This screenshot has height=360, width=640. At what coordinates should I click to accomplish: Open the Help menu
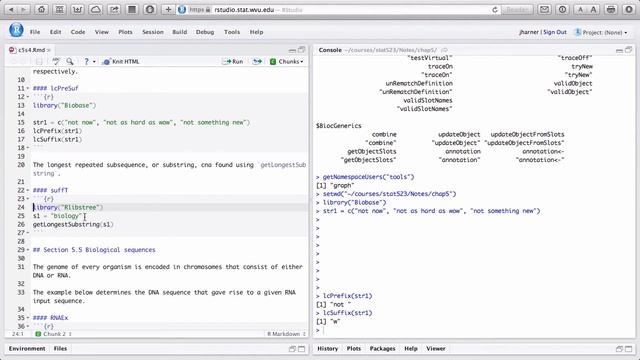(x=256, y=32)
